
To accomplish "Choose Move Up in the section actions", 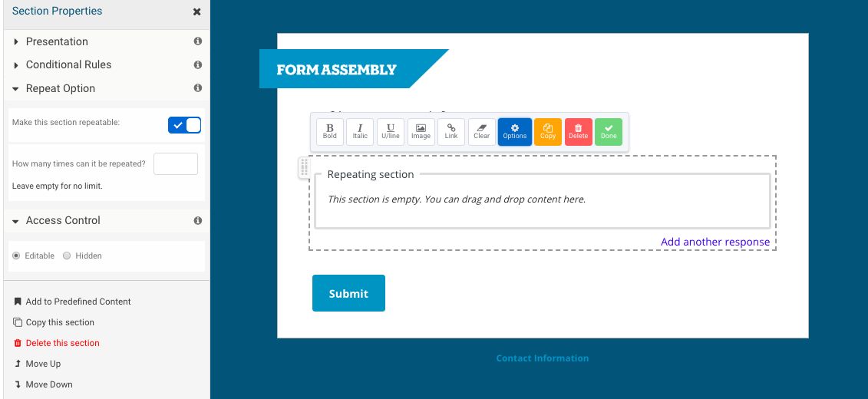I will click(37, 364).
